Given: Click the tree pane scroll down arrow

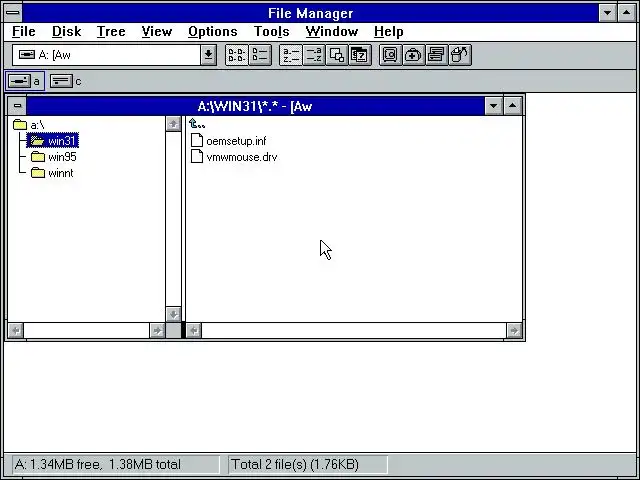Looking at the screenshot, I should point(173,314).
